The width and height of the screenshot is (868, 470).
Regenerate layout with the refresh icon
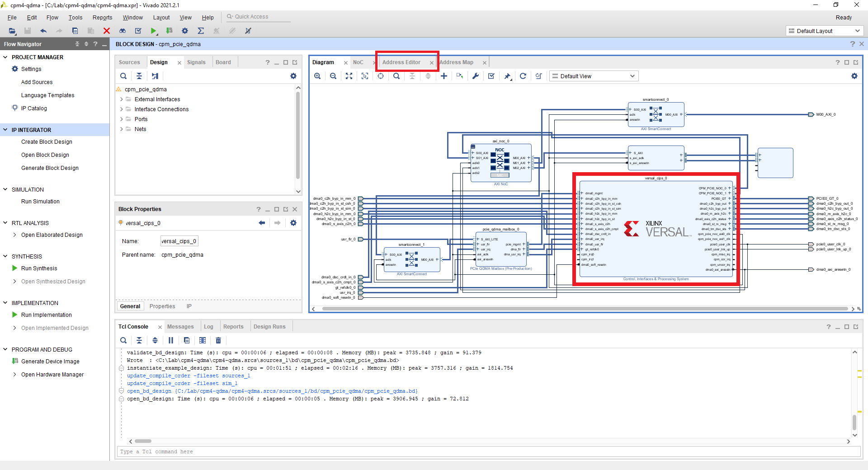[x=523, y=76]
